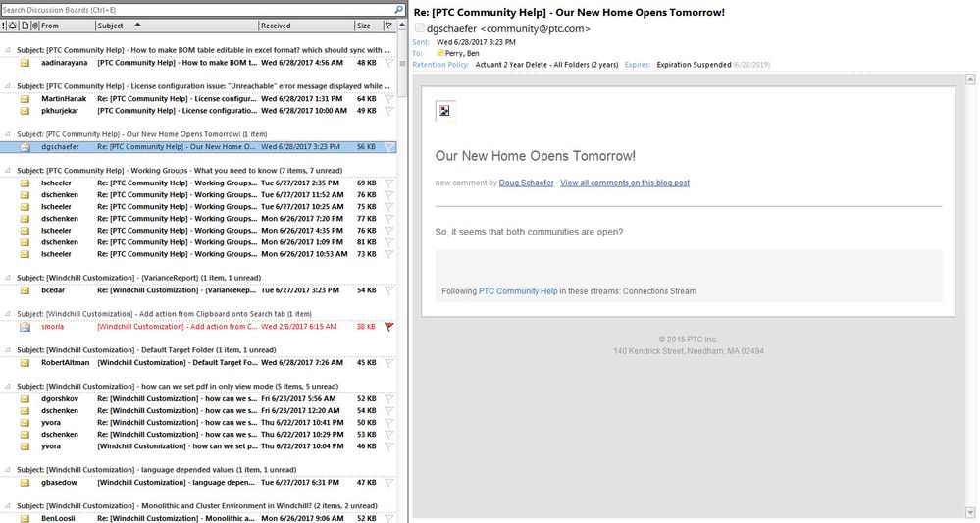Collapse the License configuration issue group

tap(8, 86)
